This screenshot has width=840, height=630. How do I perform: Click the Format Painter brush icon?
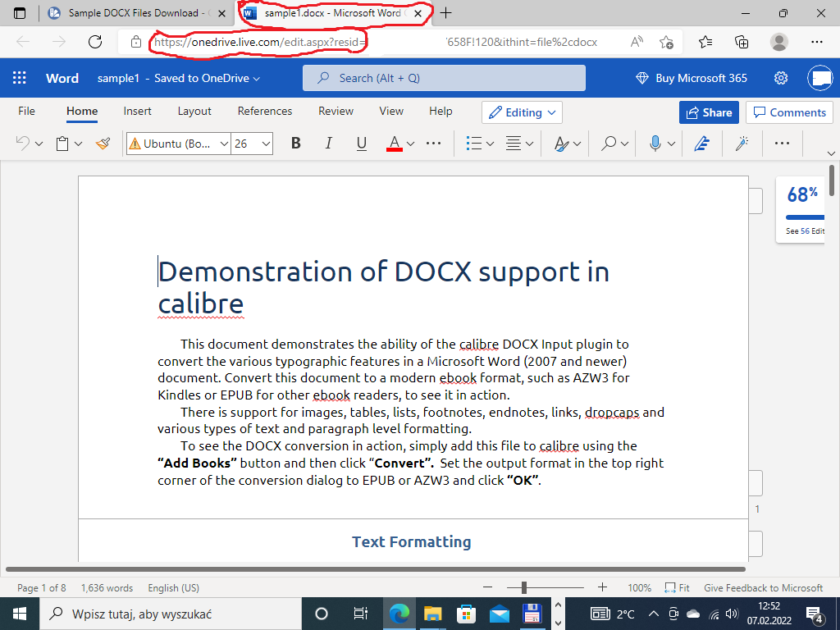click(x=103, y=144)
